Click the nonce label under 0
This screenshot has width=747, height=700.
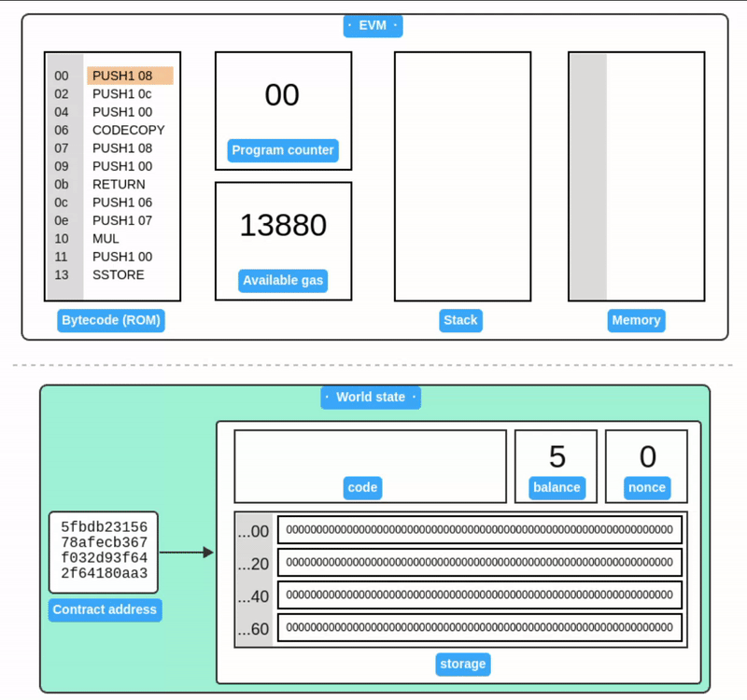pos(647,487)
